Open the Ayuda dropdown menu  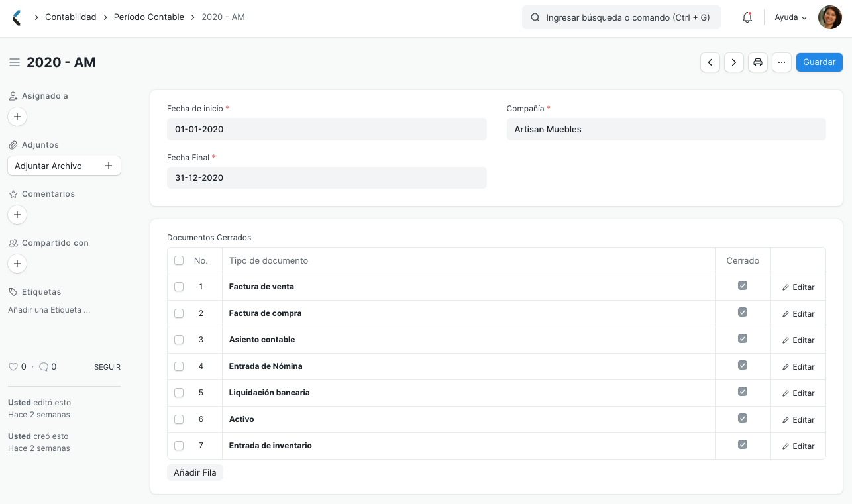[x=791, y=18]
